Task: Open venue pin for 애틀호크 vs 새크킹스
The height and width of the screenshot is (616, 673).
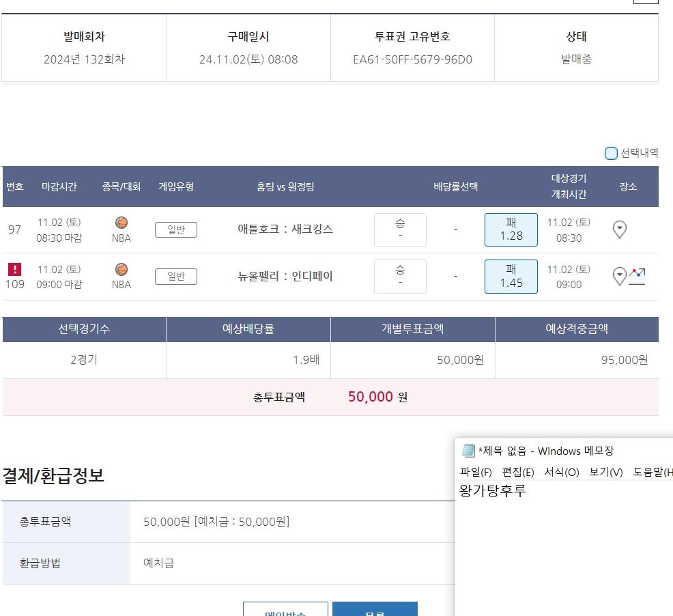Action: 619,229
